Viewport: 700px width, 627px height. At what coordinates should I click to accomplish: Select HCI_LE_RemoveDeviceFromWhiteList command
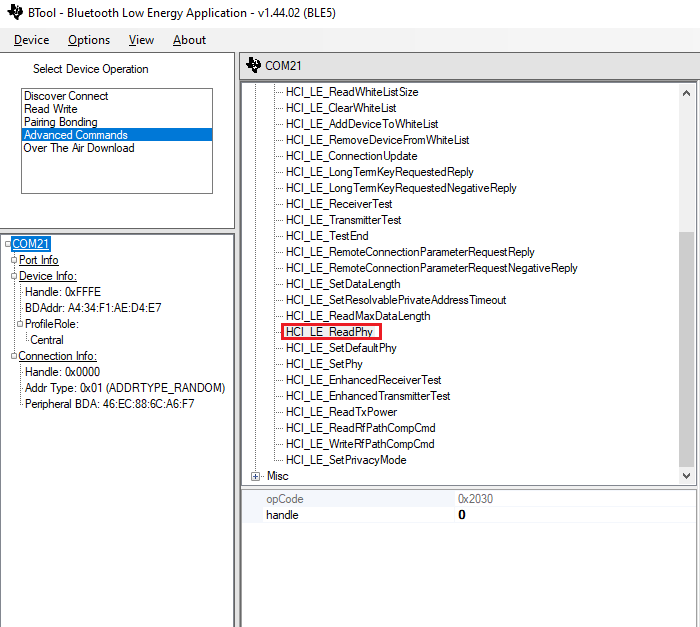click(378, 140)
